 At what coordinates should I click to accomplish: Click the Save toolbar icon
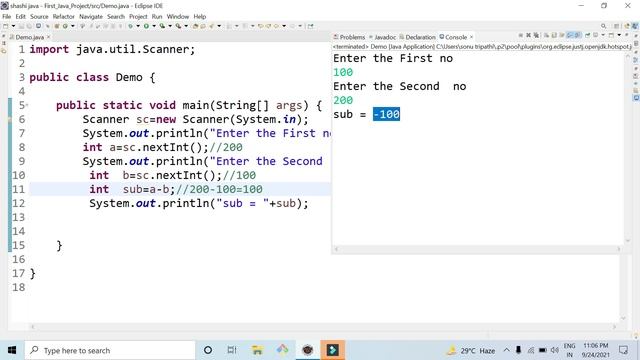(x=21, y=26)
